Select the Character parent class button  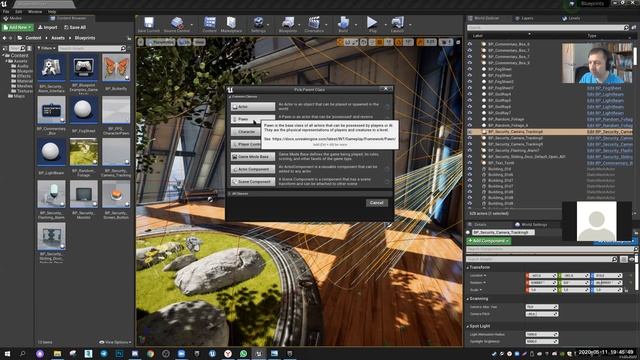coord(246,132)
